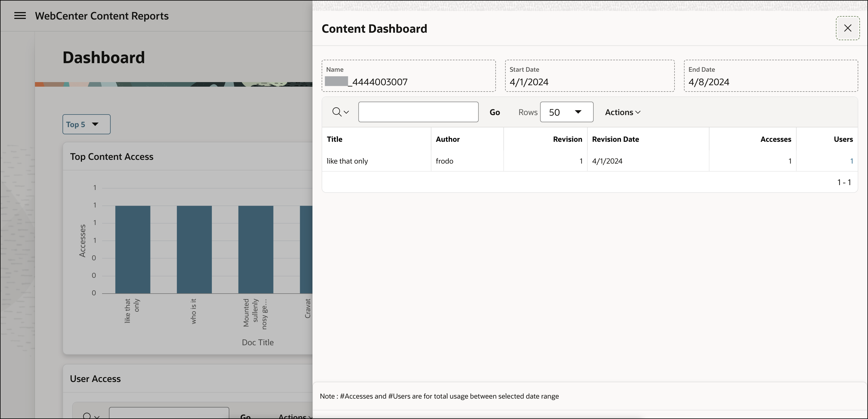Screen dimensions: 868x419
Task: Click the Users column header
Action: [x=843, y=139]
